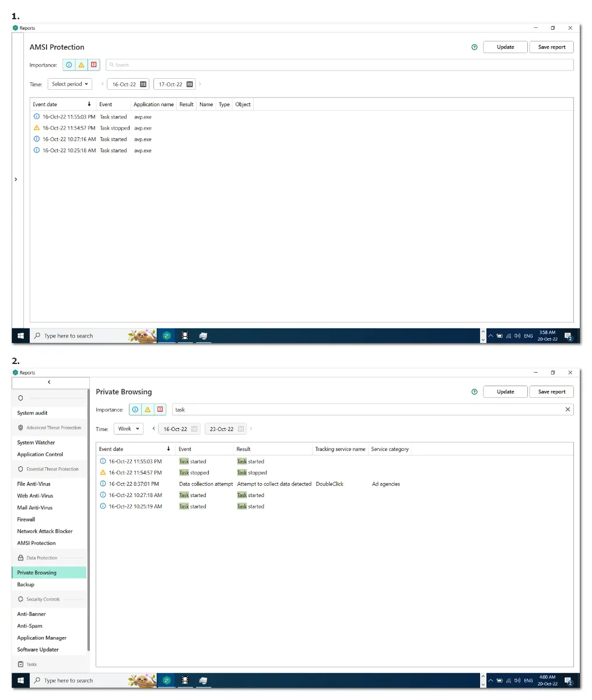Viewport: 592px width, 700px height.
Task: Expand the collapsed sidebar in AMSI Protection window
Action: pyautogui.click(x=16, y=179)
